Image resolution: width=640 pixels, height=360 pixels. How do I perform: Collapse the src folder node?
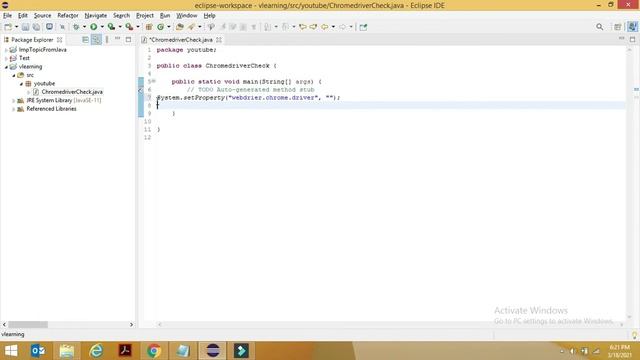pyautogui.click(x=14, y=76)
